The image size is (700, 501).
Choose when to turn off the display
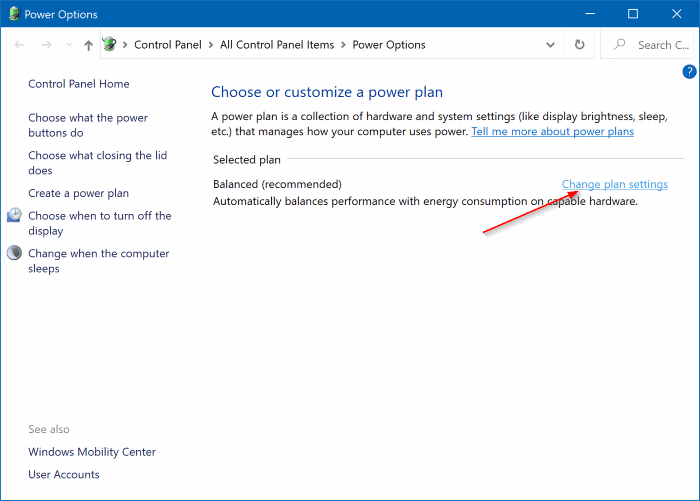100,223
